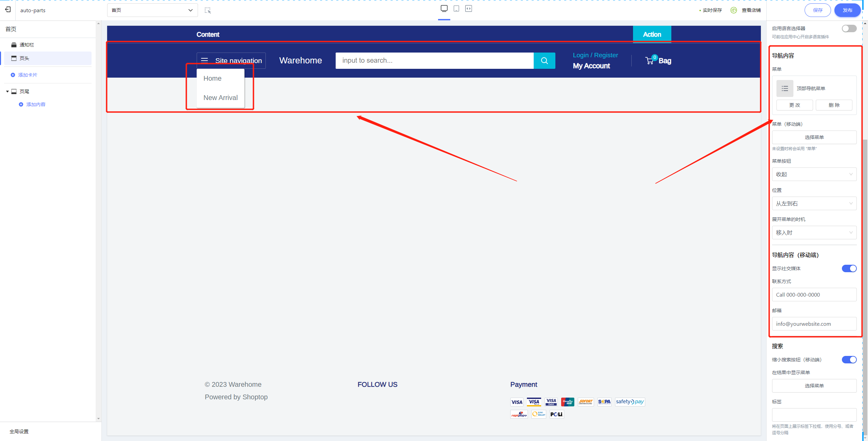This screenshot has height=441, width=868.
Task: Toggle the 启用语言选择器 switch
Action: coord(849,29)
